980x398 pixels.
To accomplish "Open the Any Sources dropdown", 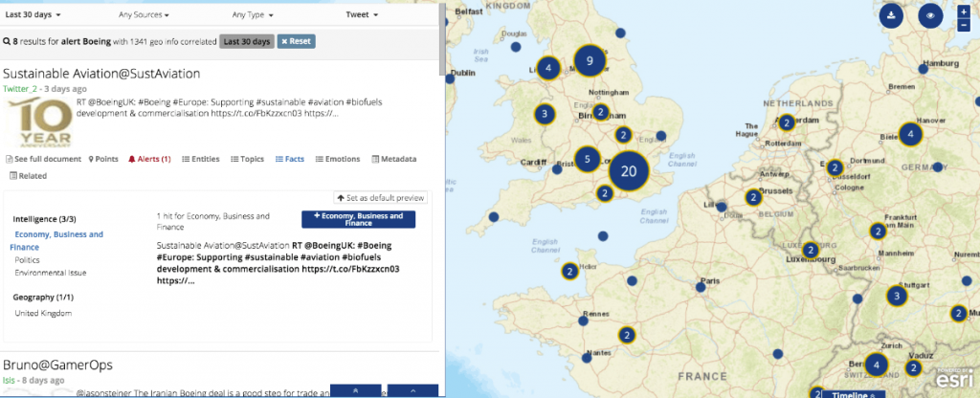I will (x=144, y=14).
